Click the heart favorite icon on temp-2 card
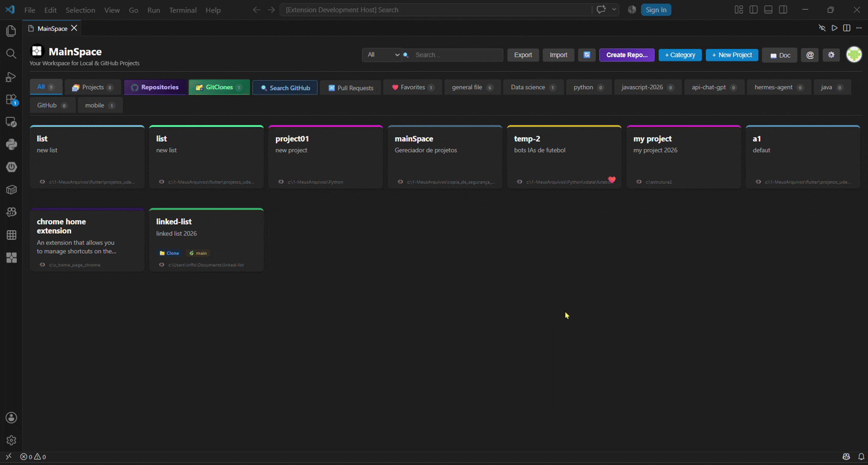Screen dimensions: 868x465 point(612,179)
